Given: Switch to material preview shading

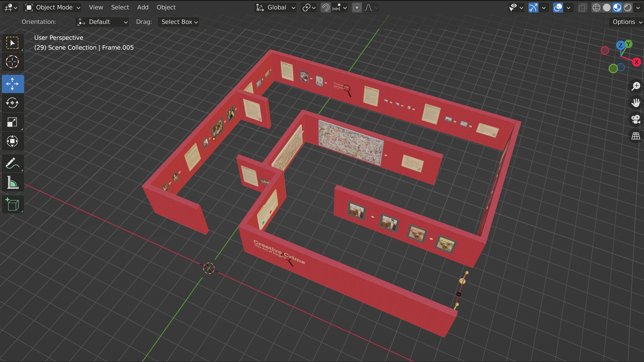Looking at the screenshot, I should (617, 8).
